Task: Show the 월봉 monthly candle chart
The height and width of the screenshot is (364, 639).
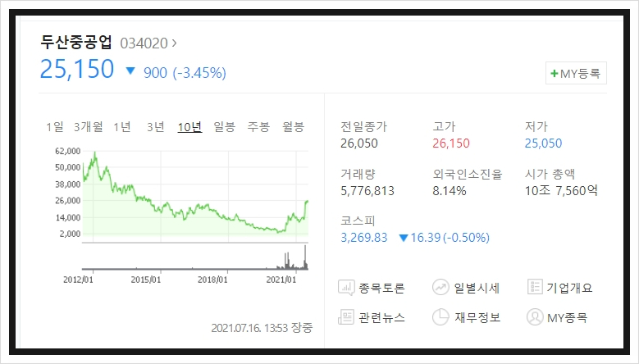Action: [294, 126]
